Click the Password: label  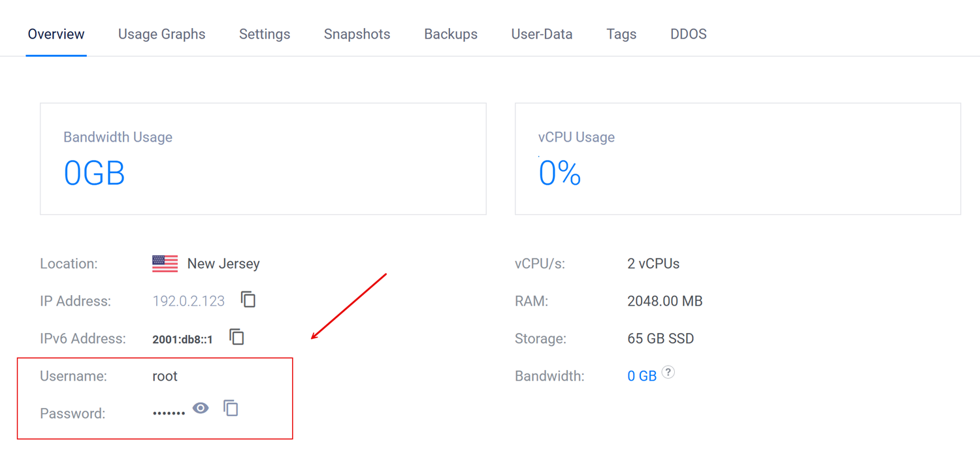pyautogui.click(x=73, y=413)
